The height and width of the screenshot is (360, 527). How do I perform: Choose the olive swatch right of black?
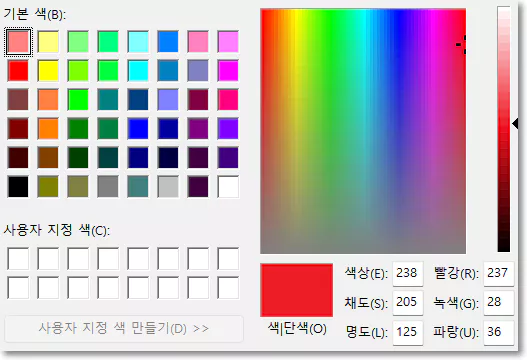pyautogui.click(x=48, y=187)
